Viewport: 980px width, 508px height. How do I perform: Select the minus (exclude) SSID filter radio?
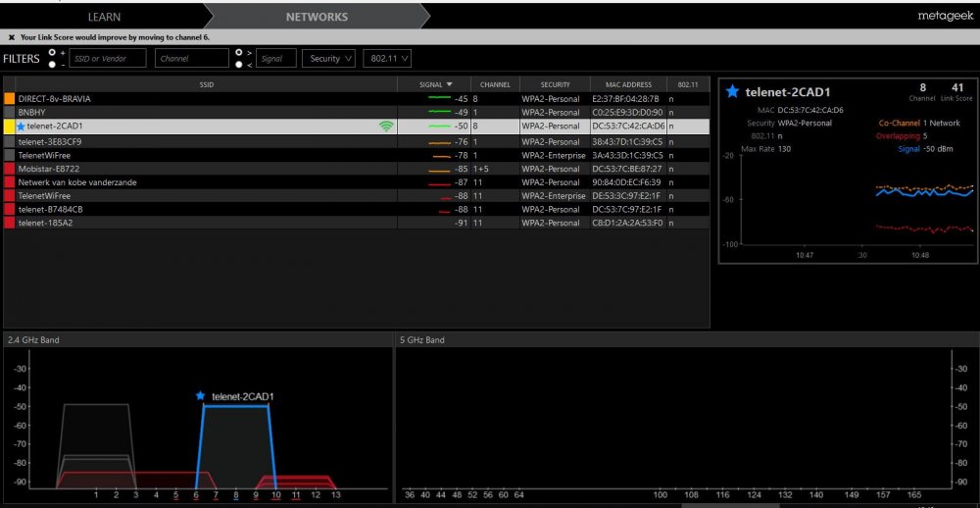click(x=52, y=64)
